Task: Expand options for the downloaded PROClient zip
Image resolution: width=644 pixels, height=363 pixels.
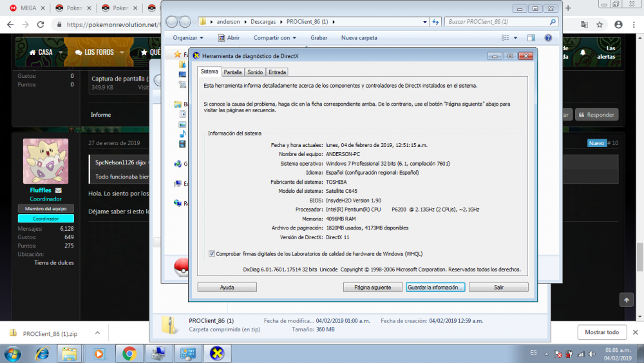Action: click(98, 333)
